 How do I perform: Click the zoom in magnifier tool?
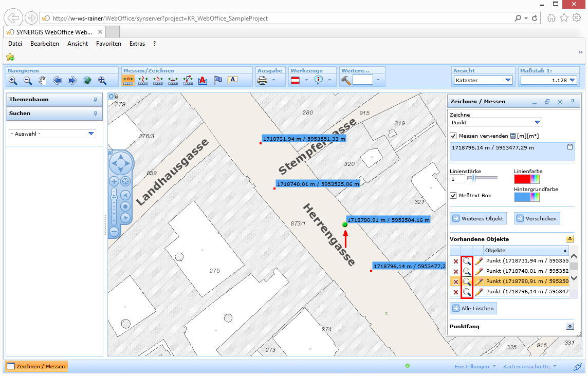tap(13, 80)
